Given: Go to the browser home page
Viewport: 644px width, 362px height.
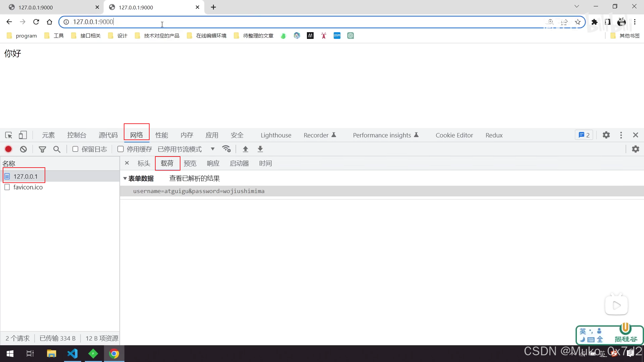Looking at the screenshot, I should (x=49, y=22).
